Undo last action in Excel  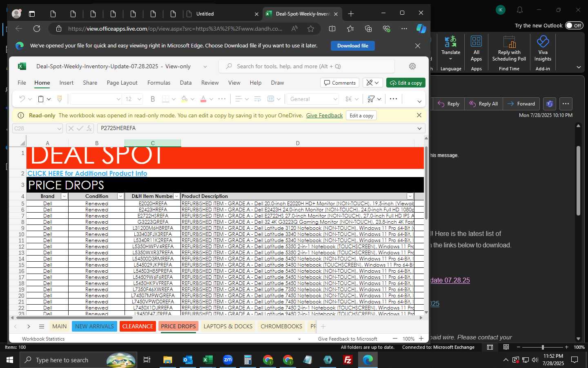(22, 99)
